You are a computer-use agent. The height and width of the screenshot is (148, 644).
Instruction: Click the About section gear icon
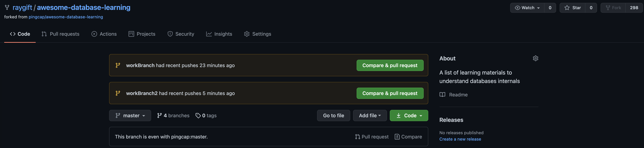point(535,58)
